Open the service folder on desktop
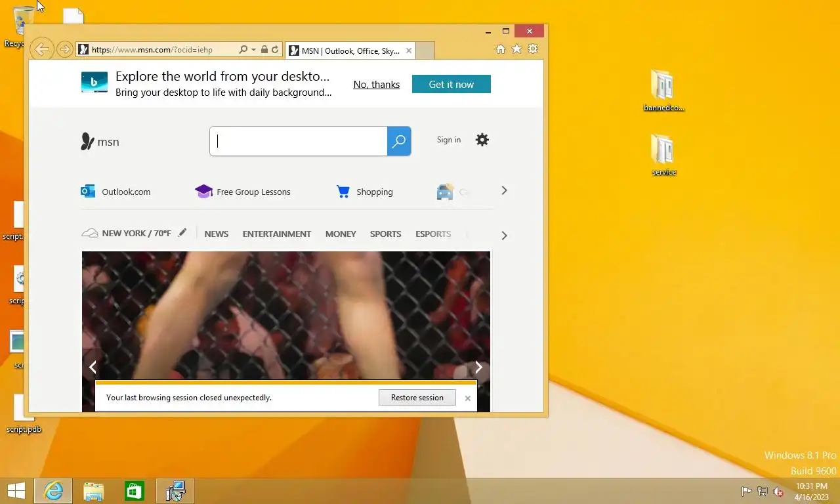The height and width of the screenshot is (504, 840). (663, 155)
